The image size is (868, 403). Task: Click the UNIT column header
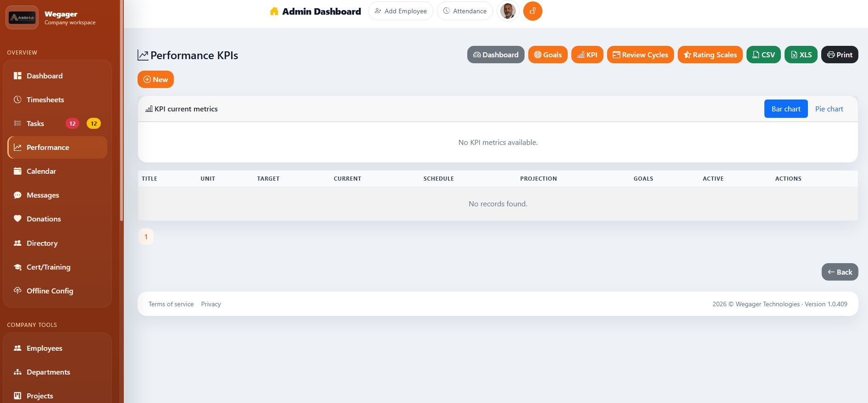tap(208, 179)
